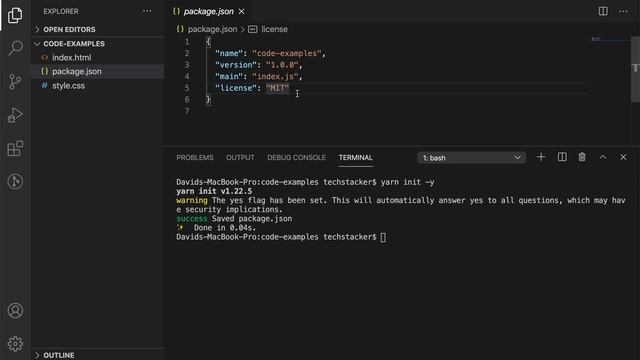Screen dimensions: 640x360
Task: Click the terminal prompt cursor
Action: (x=383, y=237)
